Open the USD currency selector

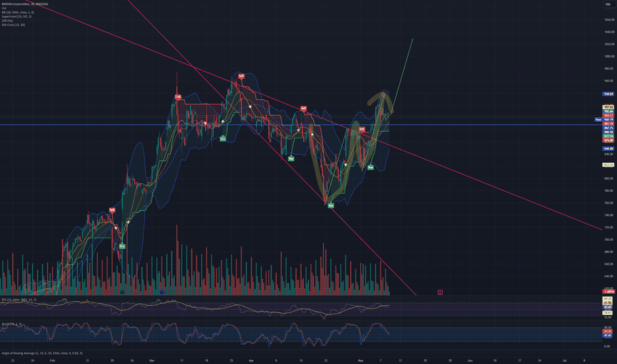608,5
